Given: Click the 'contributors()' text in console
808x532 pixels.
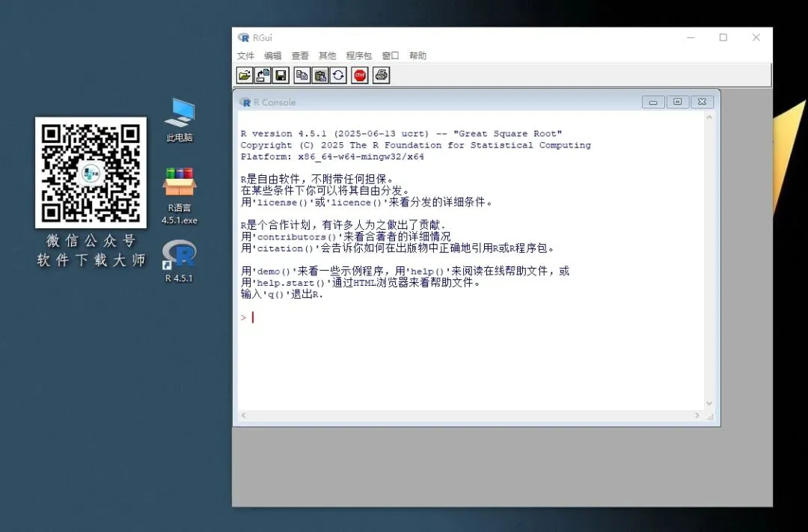Looking at the screenshot, I should click(296, 237).
